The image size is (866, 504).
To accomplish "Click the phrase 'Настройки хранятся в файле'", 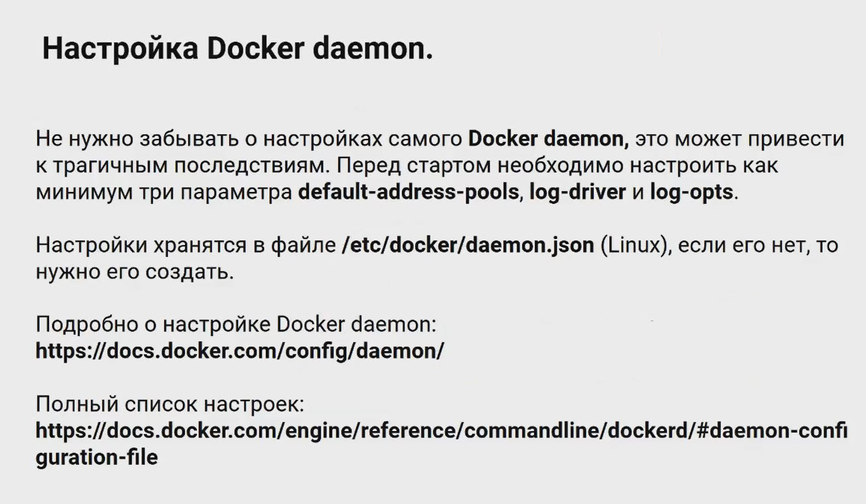I will pos(186,245).
